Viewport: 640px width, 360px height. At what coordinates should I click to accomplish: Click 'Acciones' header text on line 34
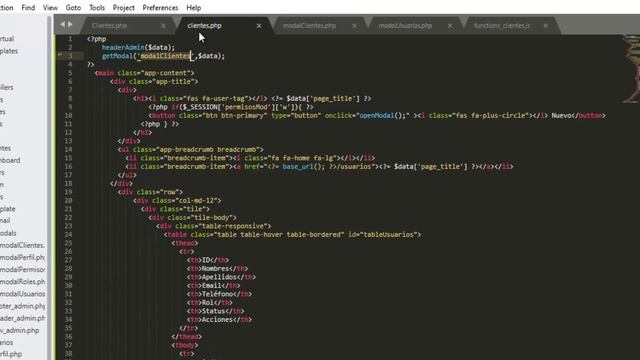point(217,320)
